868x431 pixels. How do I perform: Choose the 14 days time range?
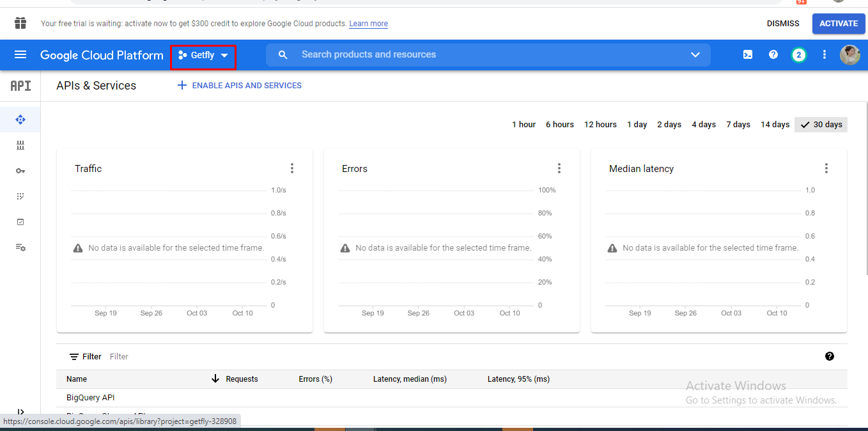coord(775,125)
